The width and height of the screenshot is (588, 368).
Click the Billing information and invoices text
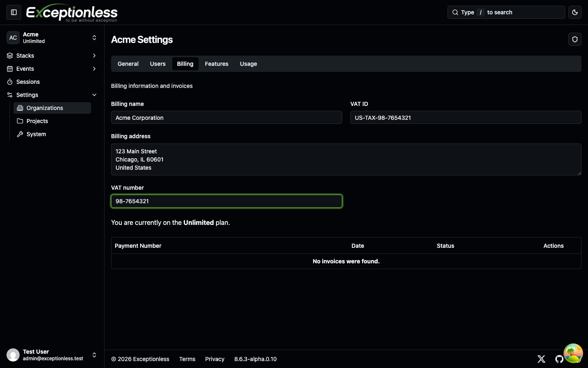point(152,86)
